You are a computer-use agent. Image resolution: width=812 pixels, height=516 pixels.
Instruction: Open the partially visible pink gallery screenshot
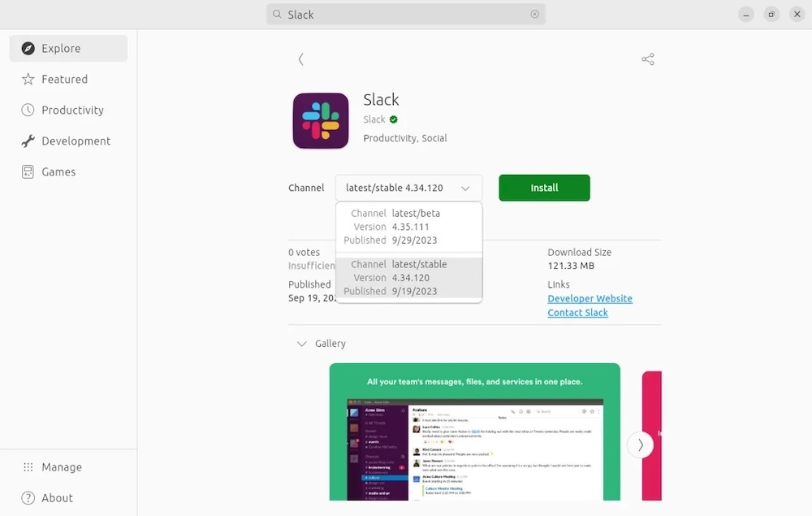pyautogui.click(x=652, y=436)
